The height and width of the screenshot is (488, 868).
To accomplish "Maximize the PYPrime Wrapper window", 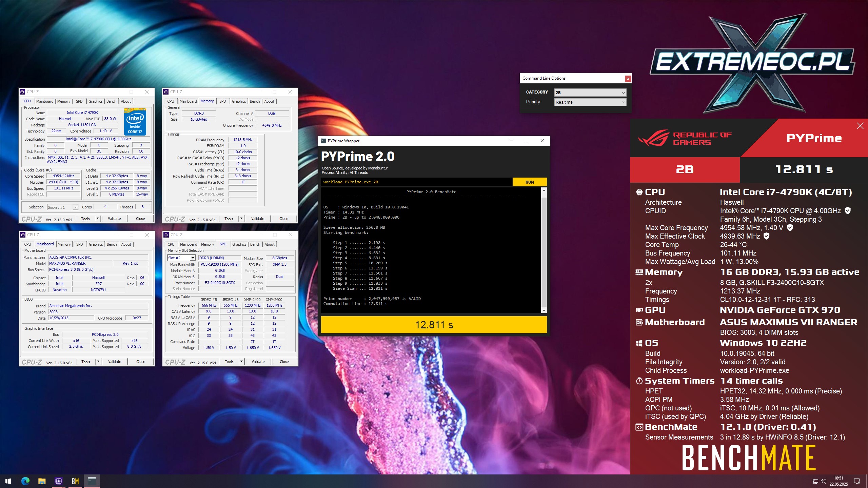I will point(527,141).
